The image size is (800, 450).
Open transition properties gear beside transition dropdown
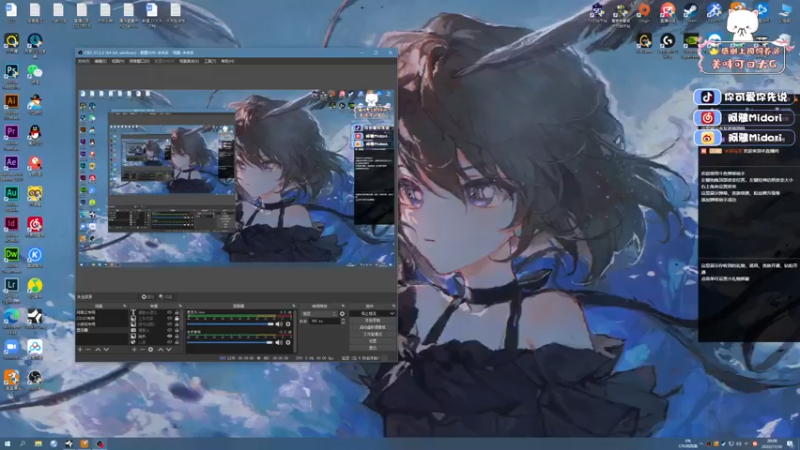pyautogui.click(x=342, y=313)
